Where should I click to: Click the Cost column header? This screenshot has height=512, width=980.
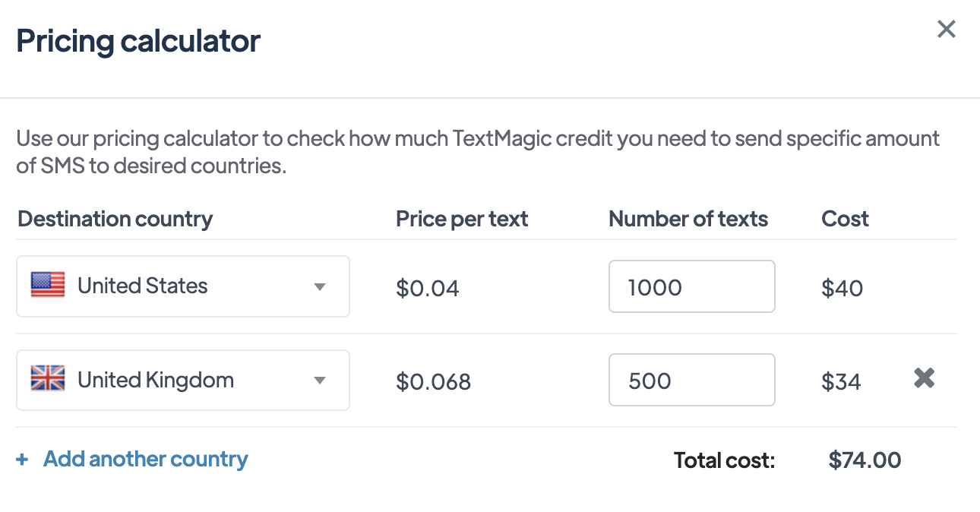pyautogui.click(x=845, y=220)
